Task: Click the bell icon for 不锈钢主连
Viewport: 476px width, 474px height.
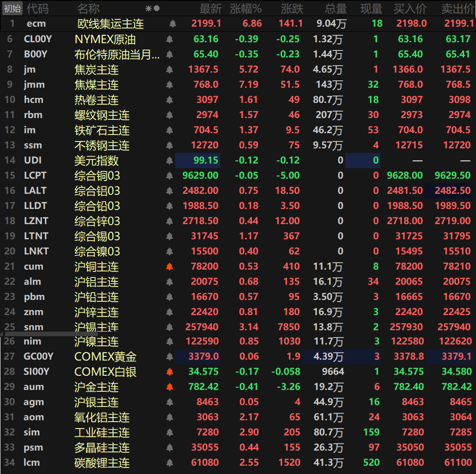Action: (170, 145)
